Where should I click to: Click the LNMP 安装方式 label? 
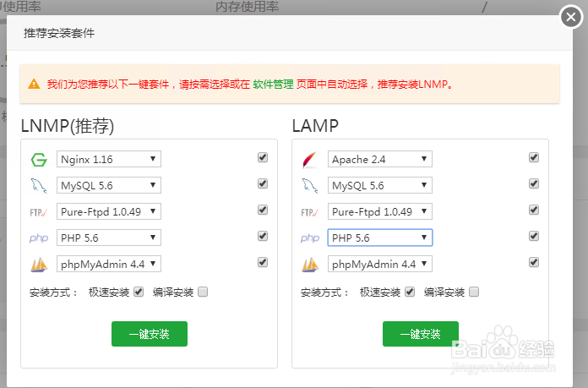click(x=53, y=292)
